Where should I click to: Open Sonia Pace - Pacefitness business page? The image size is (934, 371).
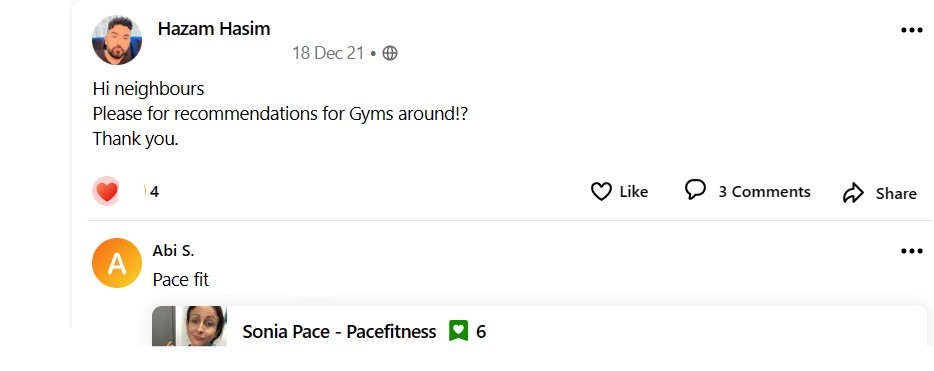point(339,332)
